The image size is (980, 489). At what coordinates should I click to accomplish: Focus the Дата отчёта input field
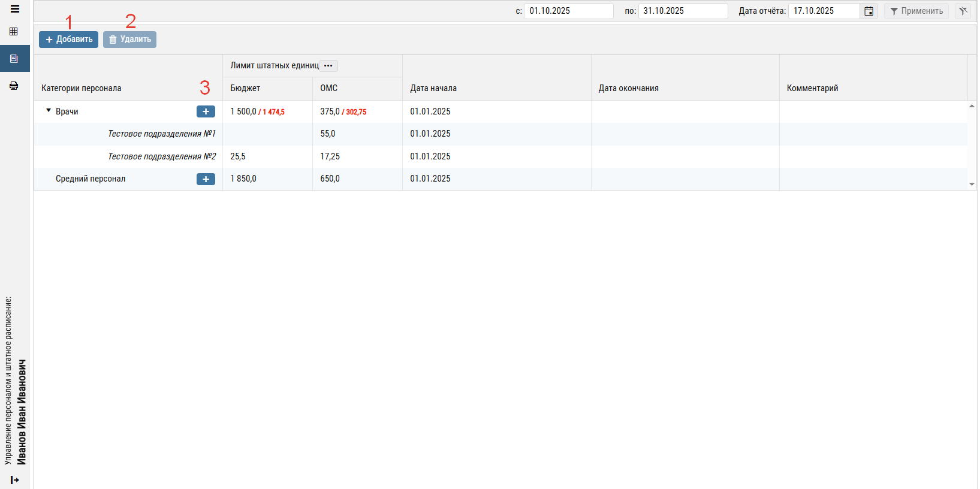click(x=824, y=11)
